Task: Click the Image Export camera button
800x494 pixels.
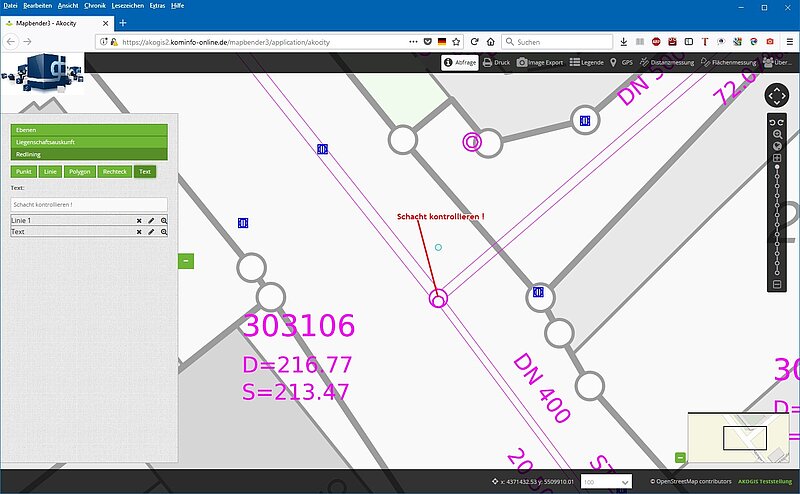Action: pos(540,62)
